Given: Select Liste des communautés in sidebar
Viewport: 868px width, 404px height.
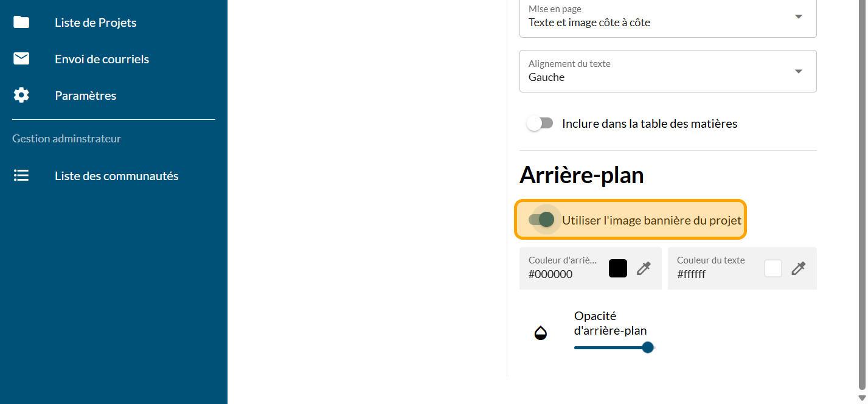Looking at the screenshot, I should coord(116,176).
